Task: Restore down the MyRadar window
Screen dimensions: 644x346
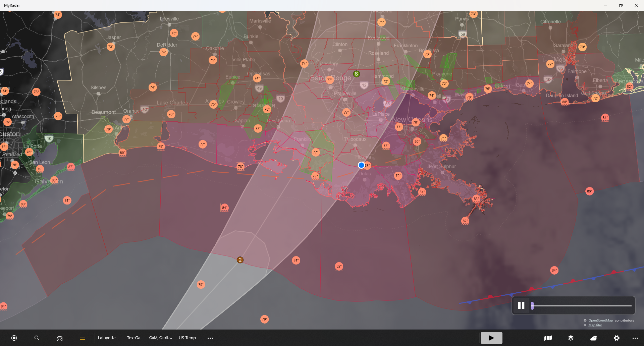Action: pyautogui.click(x=621, y=5)
